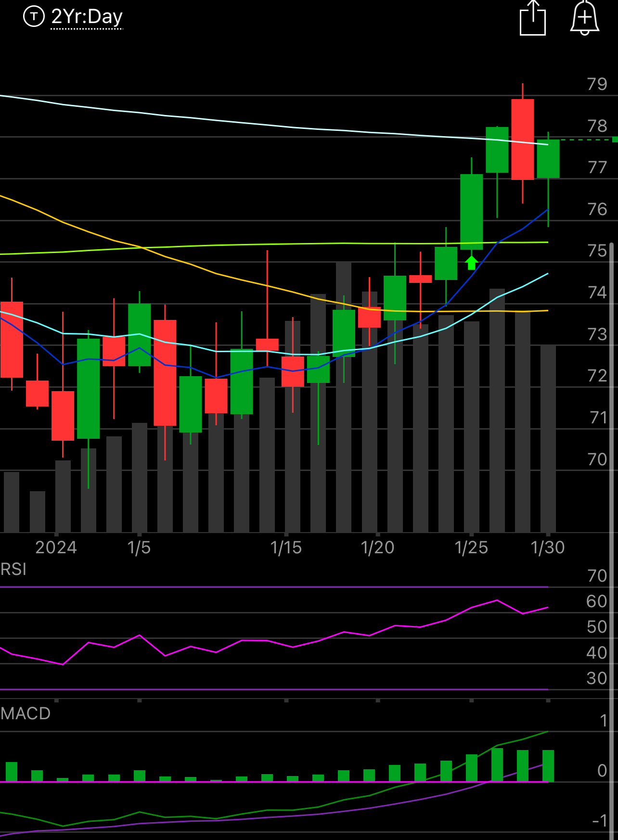Tap the 76 price axis label
Image resolution: width=618 pixels, height=840 pixels.
(597, 209)
